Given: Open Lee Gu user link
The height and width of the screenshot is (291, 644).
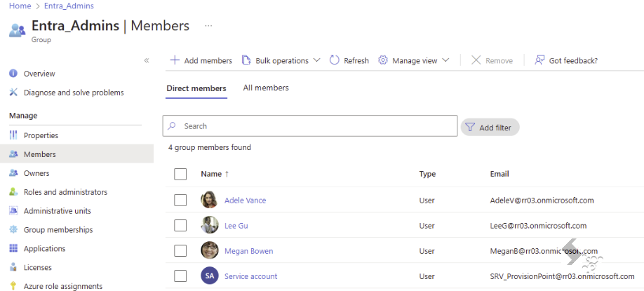Looking at the screenshot, I should click(236, 225).
